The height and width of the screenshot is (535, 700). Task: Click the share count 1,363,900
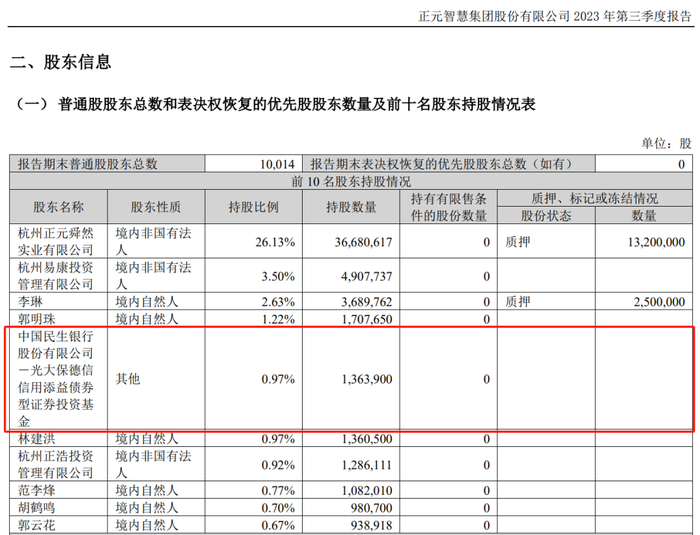(x=367, y=380)
